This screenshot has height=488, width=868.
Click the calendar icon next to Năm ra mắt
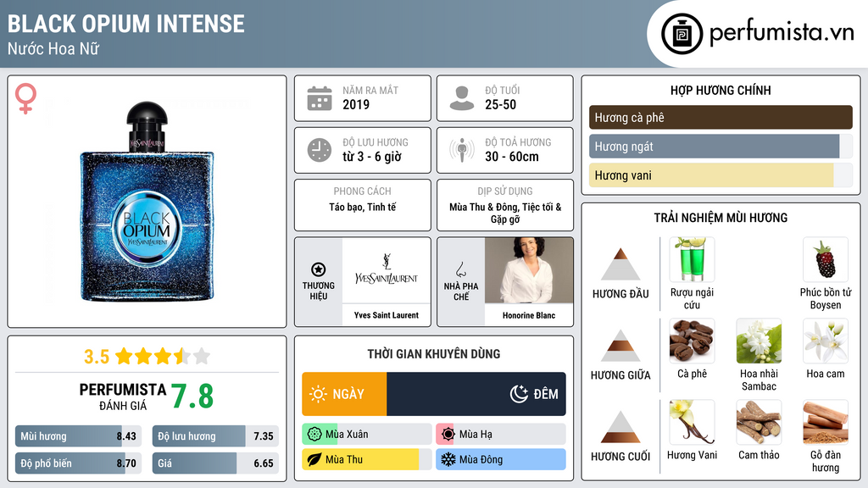point(320,98)
